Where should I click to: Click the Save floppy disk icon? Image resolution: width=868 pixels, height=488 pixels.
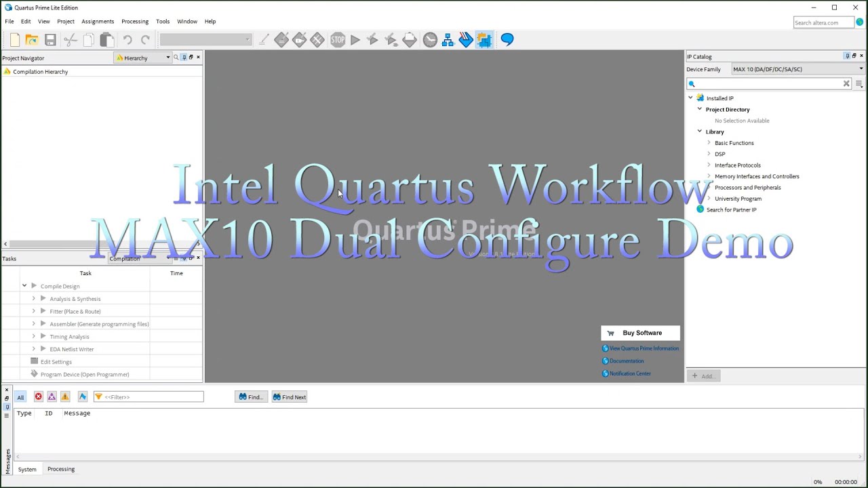pos(50,40)
